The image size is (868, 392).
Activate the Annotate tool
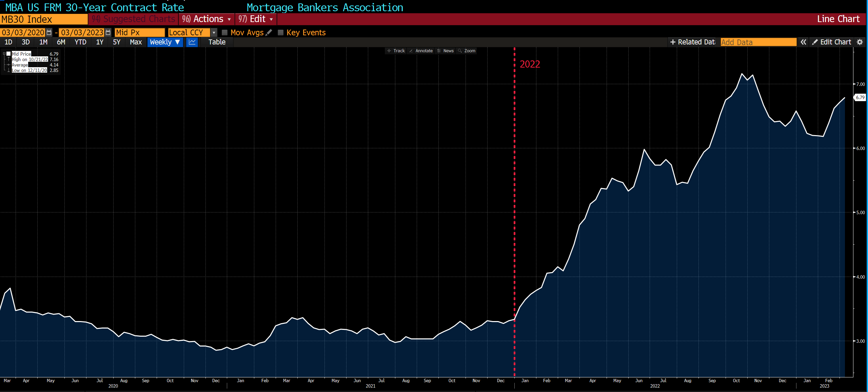pyautogui.click(x=421, y=51)
